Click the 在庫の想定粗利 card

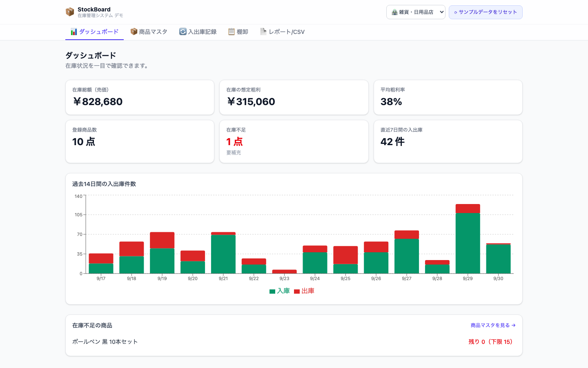pos(294,97)
